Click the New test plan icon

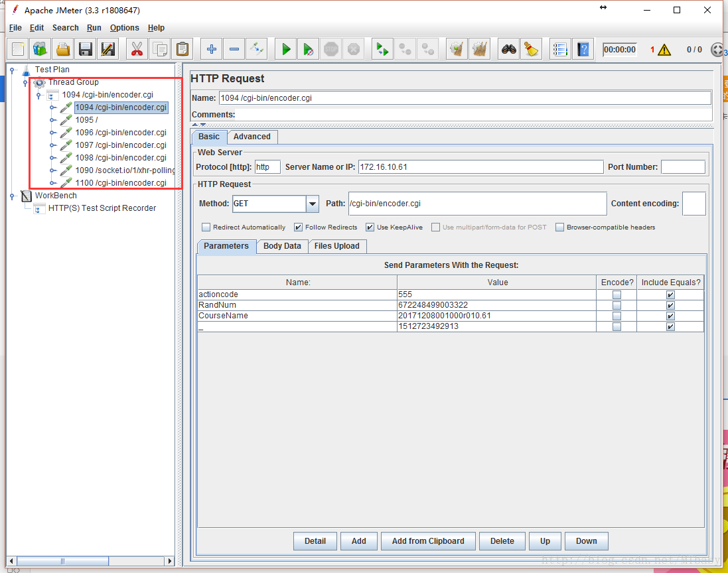pos(18,49)
